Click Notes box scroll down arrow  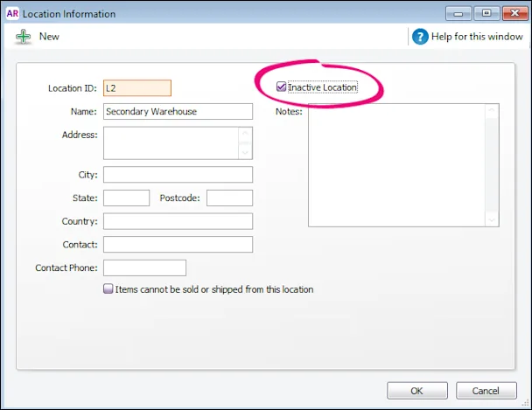tap(492, 220)
